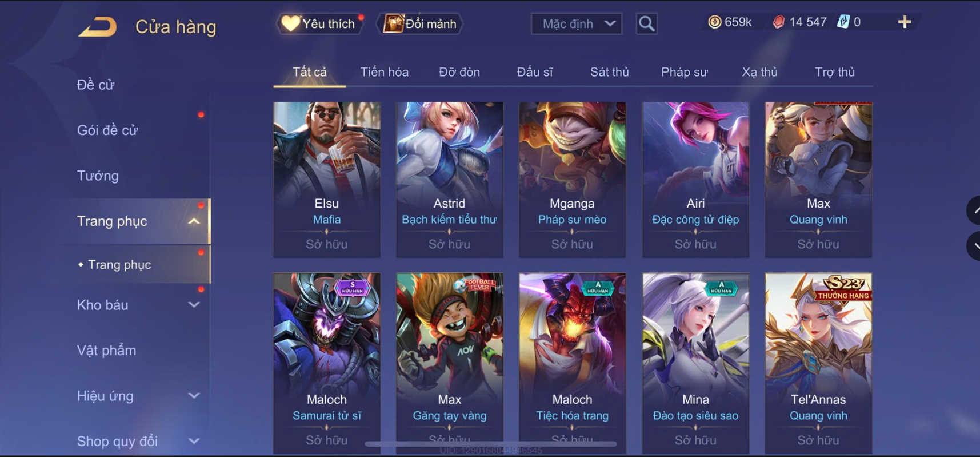
Task: Open the search magnifier icon
Action: coord(646,24)
